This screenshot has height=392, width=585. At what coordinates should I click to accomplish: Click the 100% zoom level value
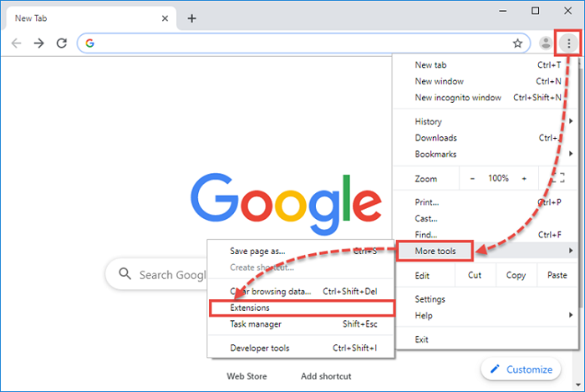498,178
